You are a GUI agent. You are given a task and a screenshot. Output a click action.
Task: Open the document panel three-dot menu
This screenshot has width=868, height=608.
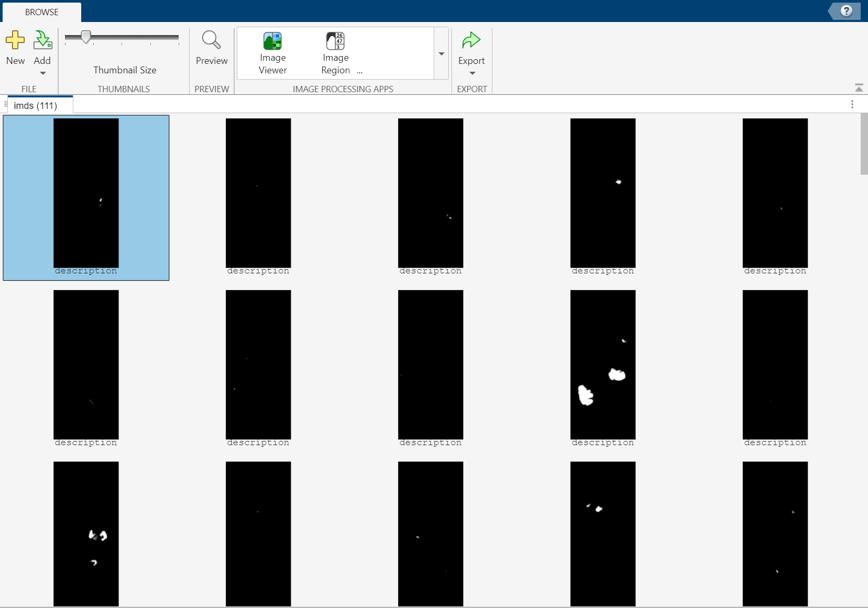[x=852, y=104]
